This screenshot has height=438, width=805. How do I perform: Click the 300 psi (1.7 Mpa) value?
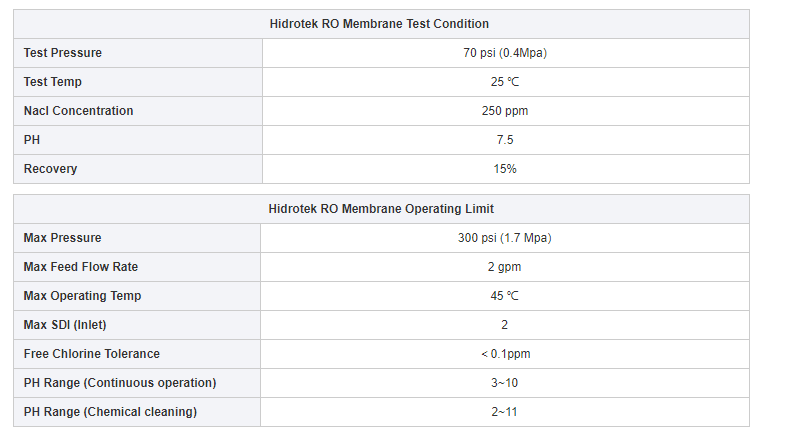pyautogui.click(x=504, y=238)
